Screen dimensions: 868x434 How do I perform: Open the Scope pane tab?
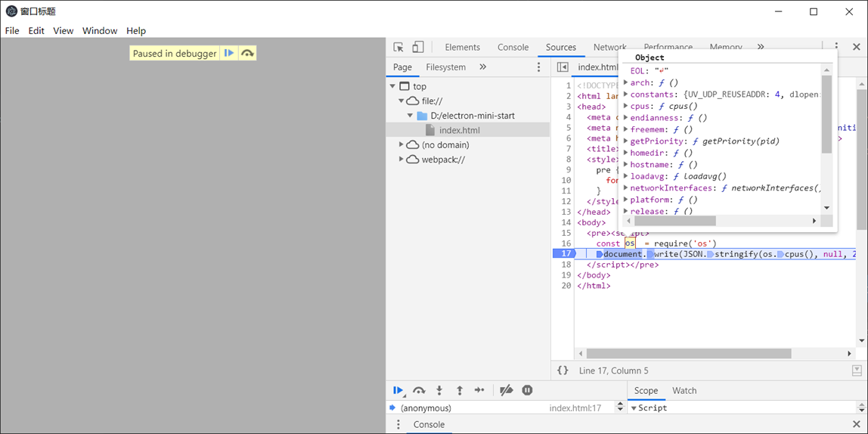point(646,390)
